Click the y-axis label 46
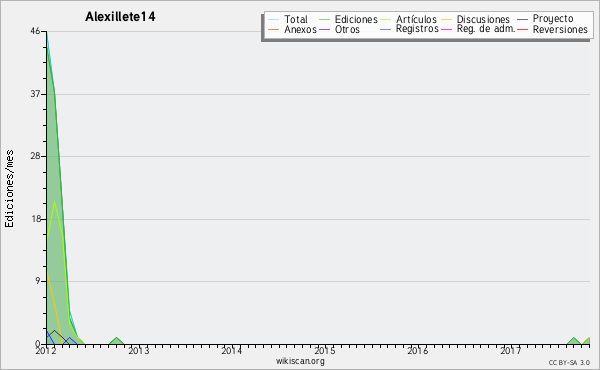The height and width of the screenshot is (370, 600). tap(35, 31)
